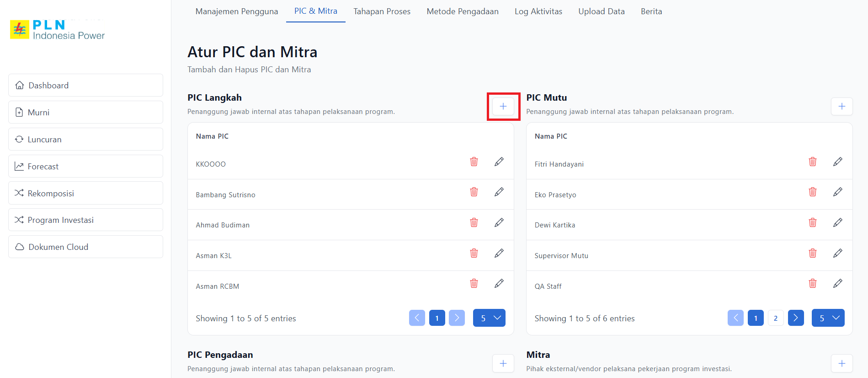
Task: Click the plus icon for PIC Langkah
Action: (x=503, y=107)
